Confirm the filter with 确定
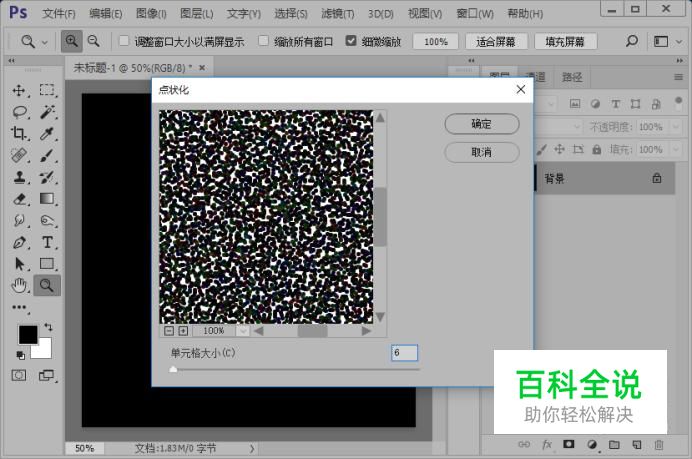Screen dimensions: 692x459 coord(482,124)
